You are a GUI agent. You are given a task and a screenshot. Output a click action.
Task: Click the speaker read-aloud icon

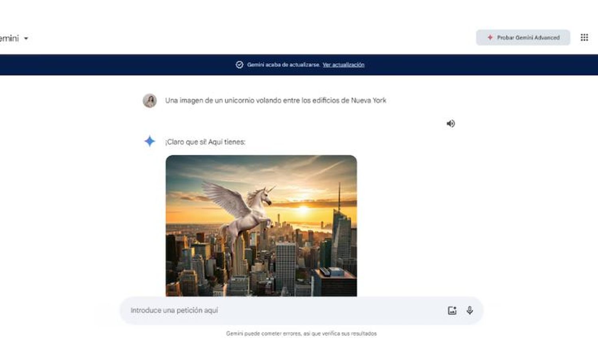450,124
